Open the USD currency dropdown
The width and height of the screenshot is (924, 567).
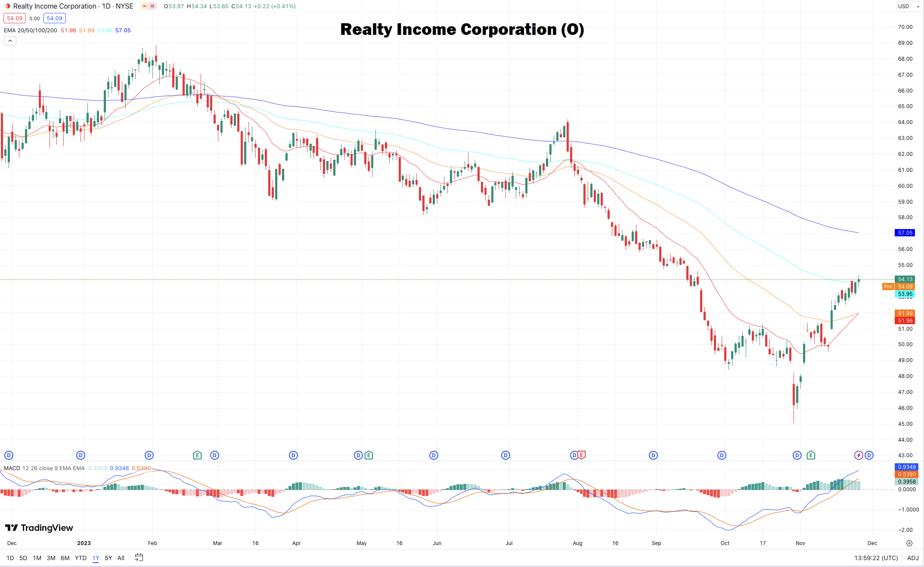(908, 6)
